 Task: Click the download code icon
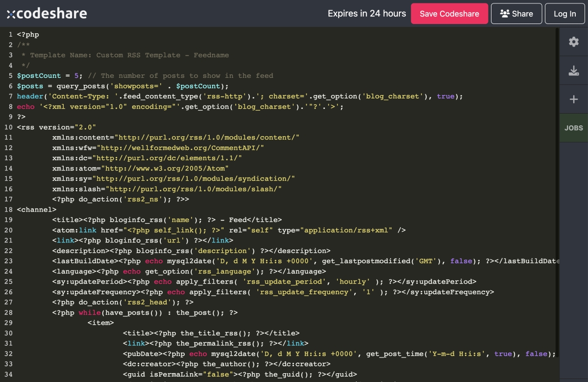(573, 71)
